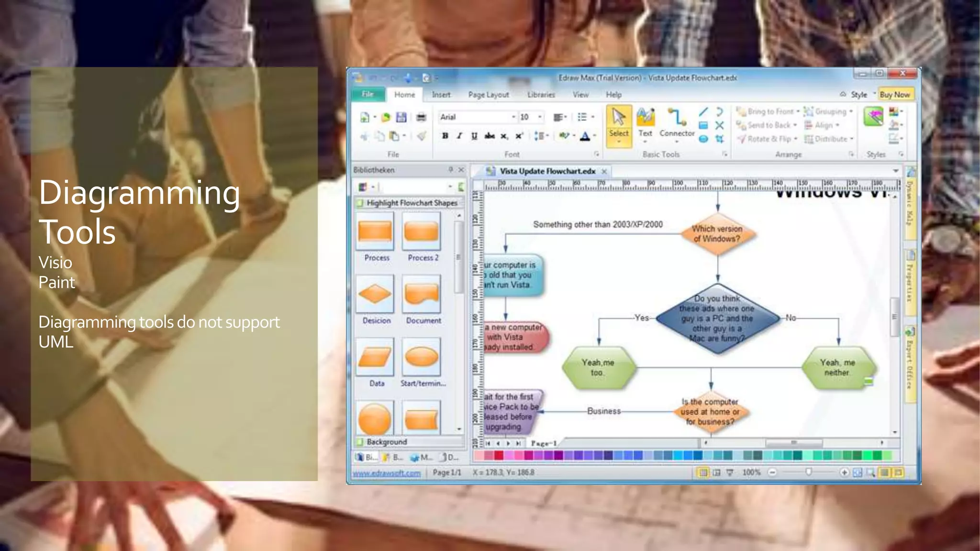Apply strikethrough formatting
Image resolution: width=980 pixels, height=551 pixels.
[x=489, y=136]
